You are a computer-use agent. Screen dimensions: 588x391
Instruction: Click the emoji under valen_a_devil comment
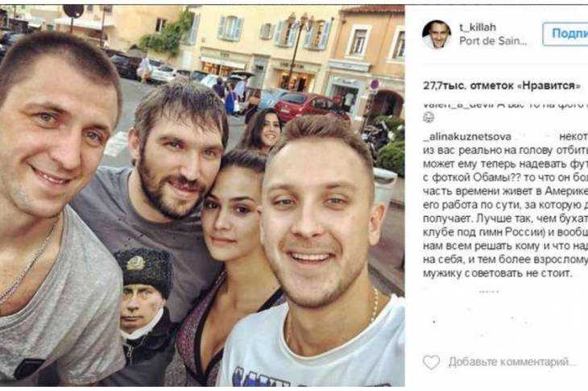[x=428, y=119]
